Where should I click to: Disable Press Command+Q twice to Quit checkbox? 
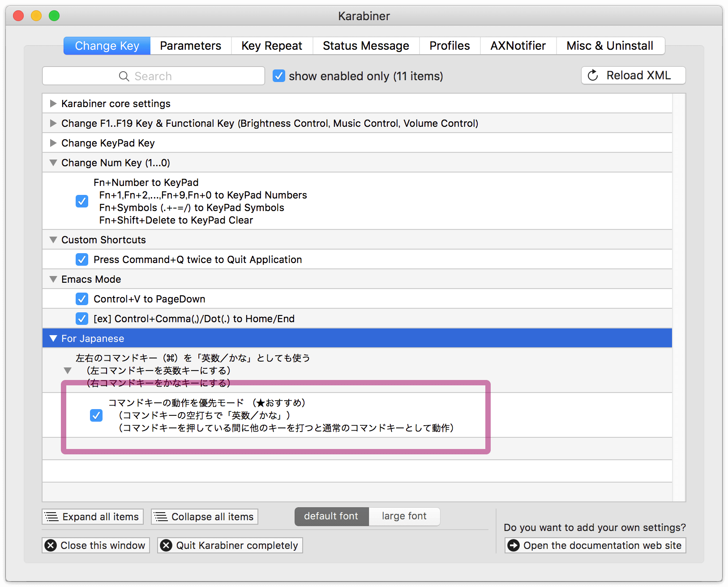click(82, 259)
